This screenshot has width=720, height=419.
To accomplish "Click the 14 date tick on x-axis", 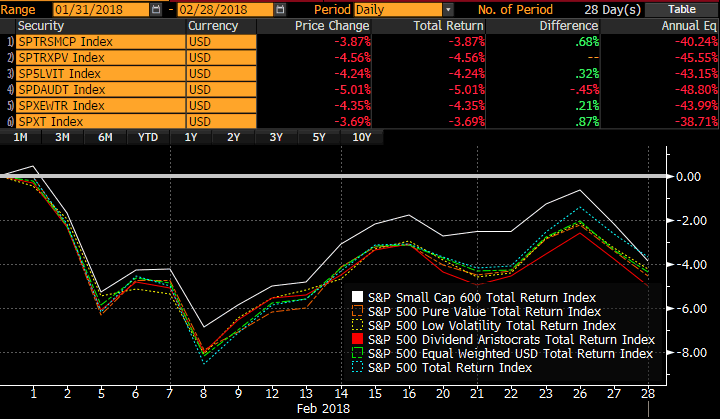I will click(x=341, y=393).
